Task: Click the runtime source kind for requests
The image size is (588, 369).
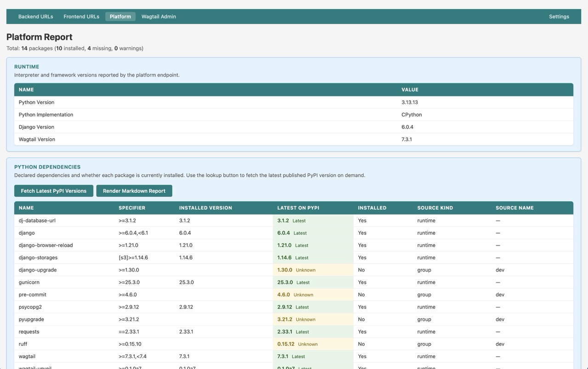Action: 426,332
